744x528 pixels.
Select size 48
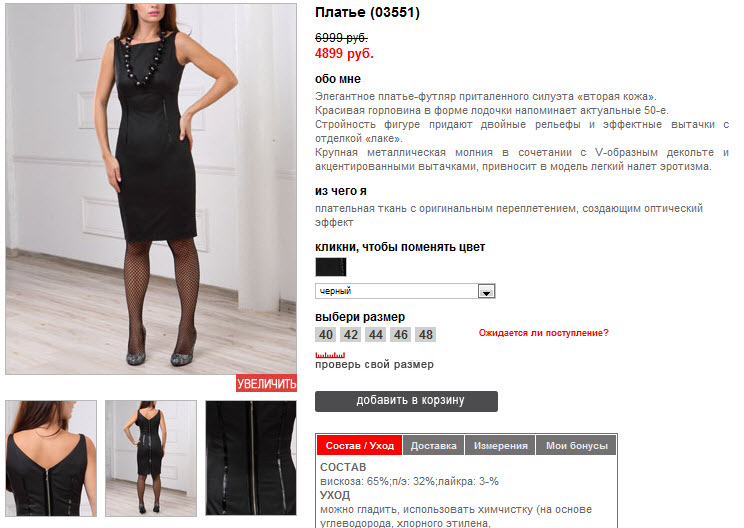pos(426,335)
